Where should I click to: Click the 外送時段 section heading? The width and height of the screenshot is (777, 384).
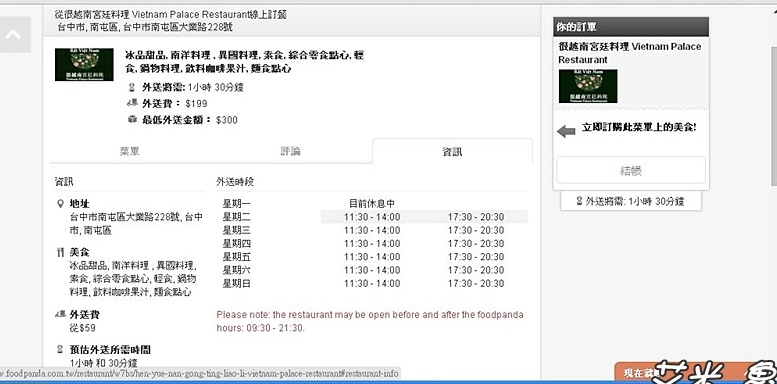pos(235,182)
